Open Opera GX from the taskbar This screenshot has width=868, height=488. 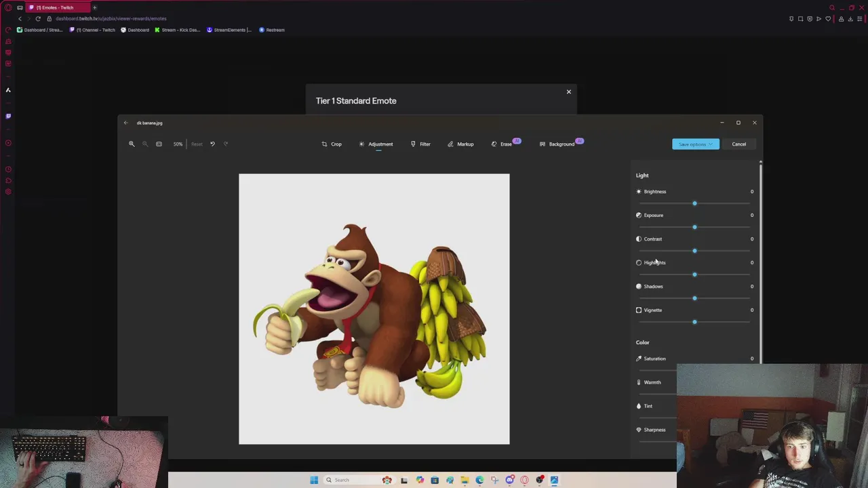click(x=524, y=480)
